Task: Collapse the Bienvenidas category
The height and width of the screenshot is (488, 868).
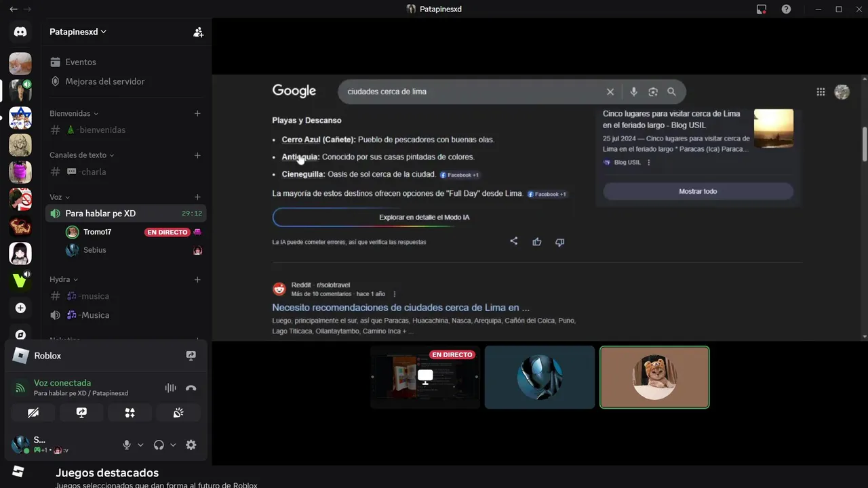Action: (x=74, y=113)
